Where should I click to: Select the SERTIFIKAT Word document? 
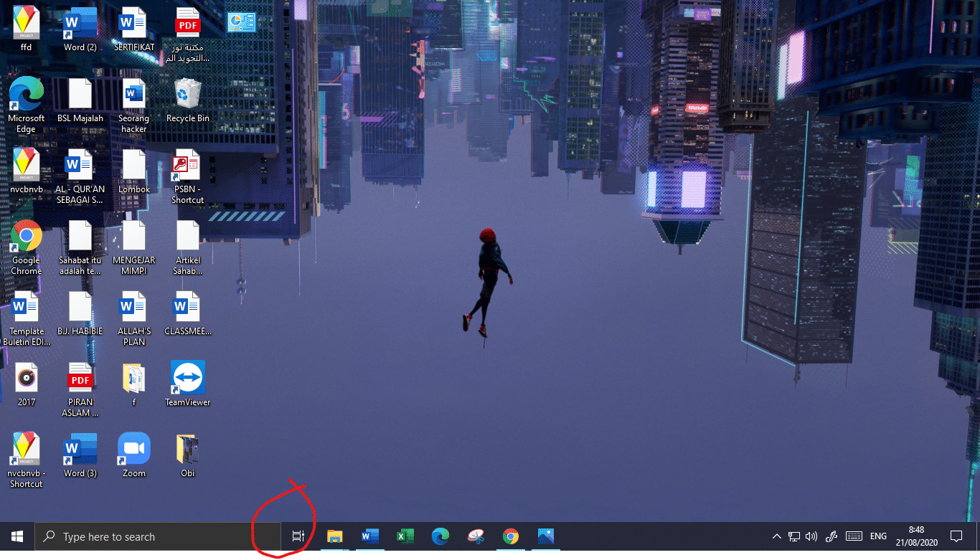tap(134, 30)
